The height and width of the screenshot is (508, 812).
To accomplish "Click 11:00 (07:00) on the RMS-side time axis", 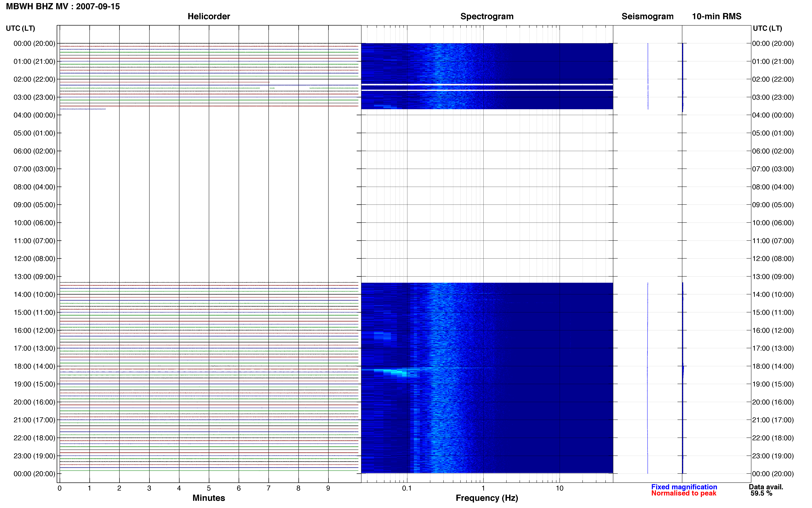I will pos(773,241).
